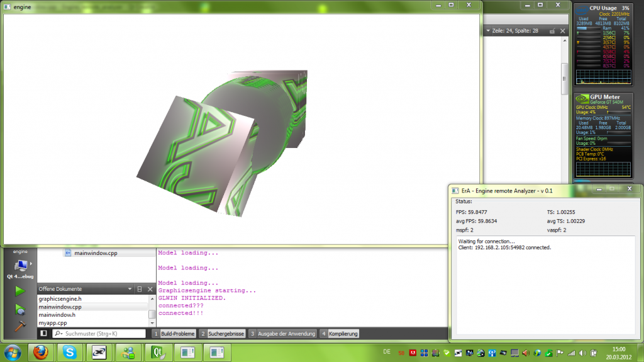Image resolution: width=644 pixels, height=362 pixels.
Task: Switch to the second engine window taskbar button
Action: (217, 353)
